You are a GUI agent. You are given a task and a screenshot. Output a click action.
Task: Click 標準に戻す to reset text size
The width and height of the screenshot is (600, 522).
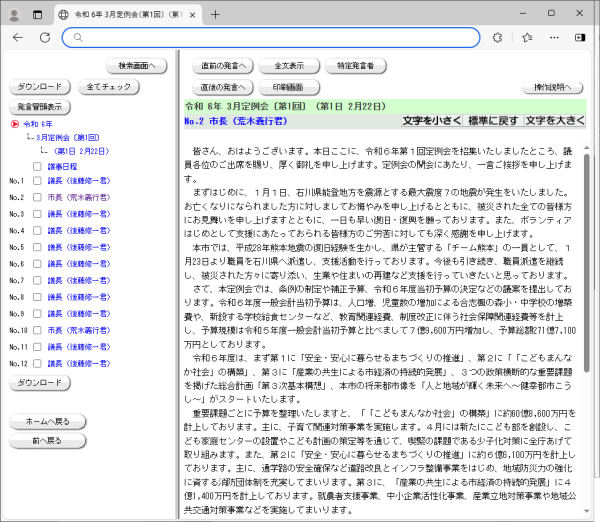click(x=494, y=121)
